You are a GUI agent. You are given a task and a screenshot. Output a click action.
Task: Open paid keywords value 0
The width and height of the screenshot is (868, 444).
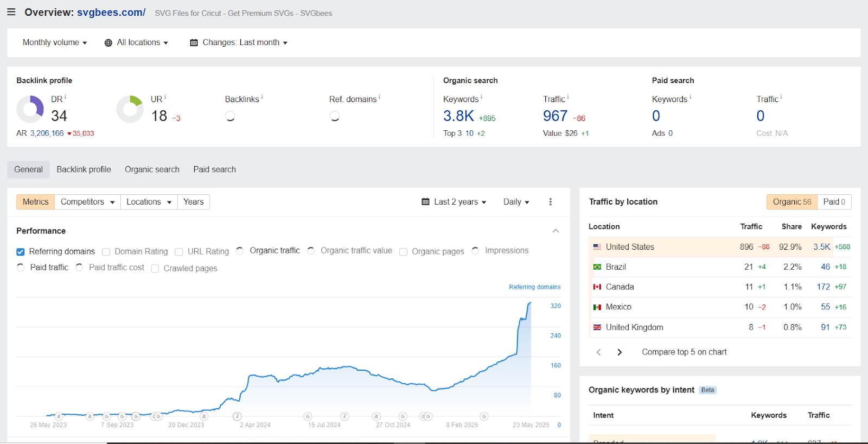pyautogui.click(x=656, y=116)
